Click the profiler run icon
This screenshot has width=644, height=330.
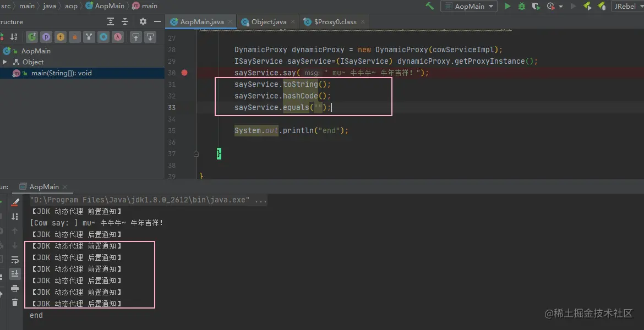(x=551, y=6)
